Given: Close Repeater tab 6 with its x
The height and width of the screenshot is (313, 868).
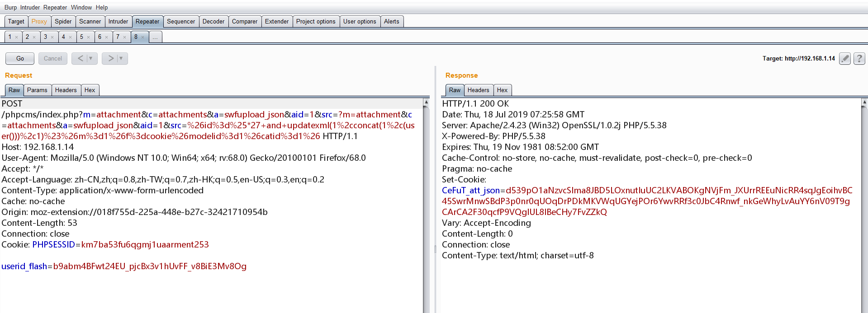Looking at the screenshot, I should pos(106,37).
